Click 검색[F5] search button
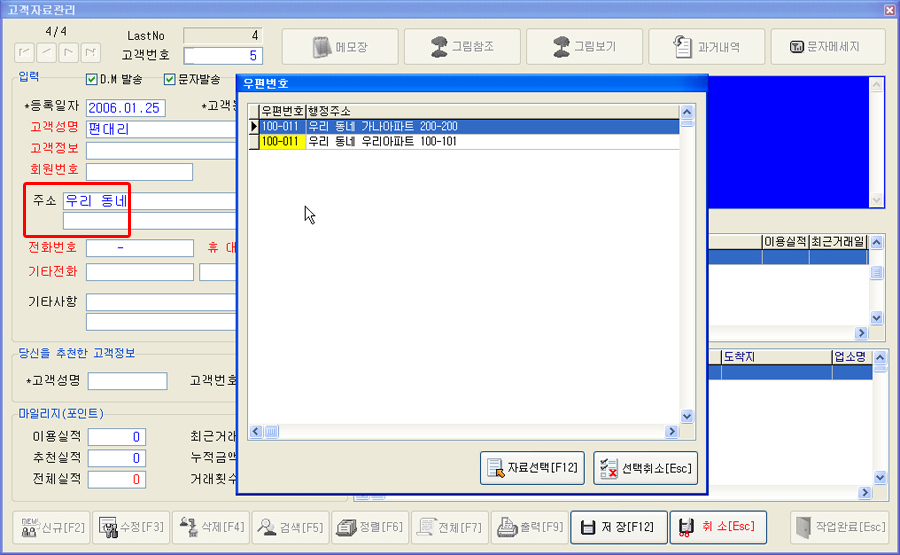The height and width of the screenshot is (555, 900). click(290, 527)
